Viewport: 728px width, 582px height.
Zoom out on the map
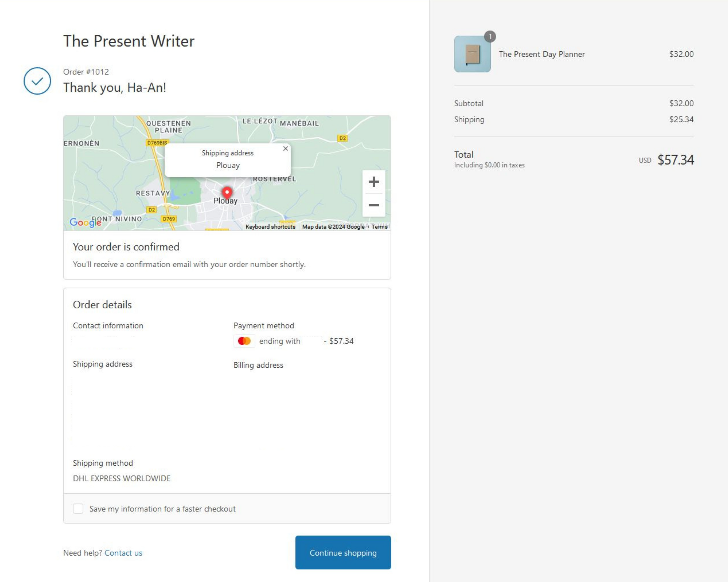point(373,205)
